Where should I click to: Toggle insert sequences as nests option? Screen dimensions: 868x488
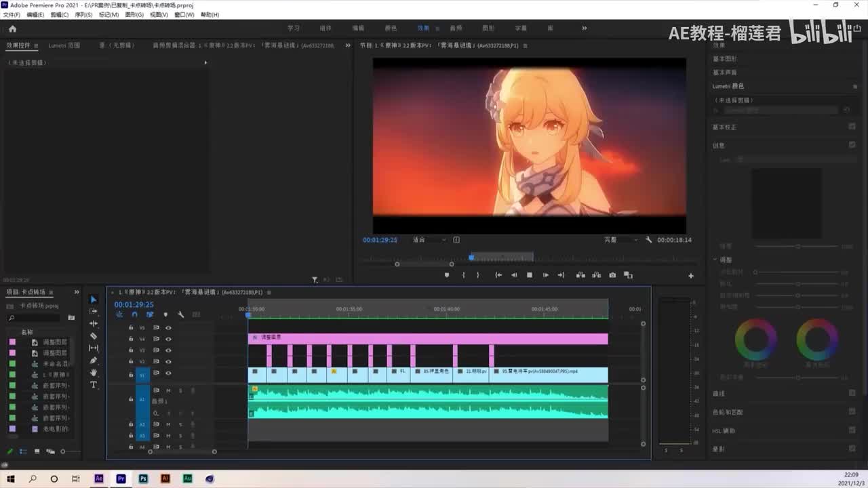click(119, 314)
